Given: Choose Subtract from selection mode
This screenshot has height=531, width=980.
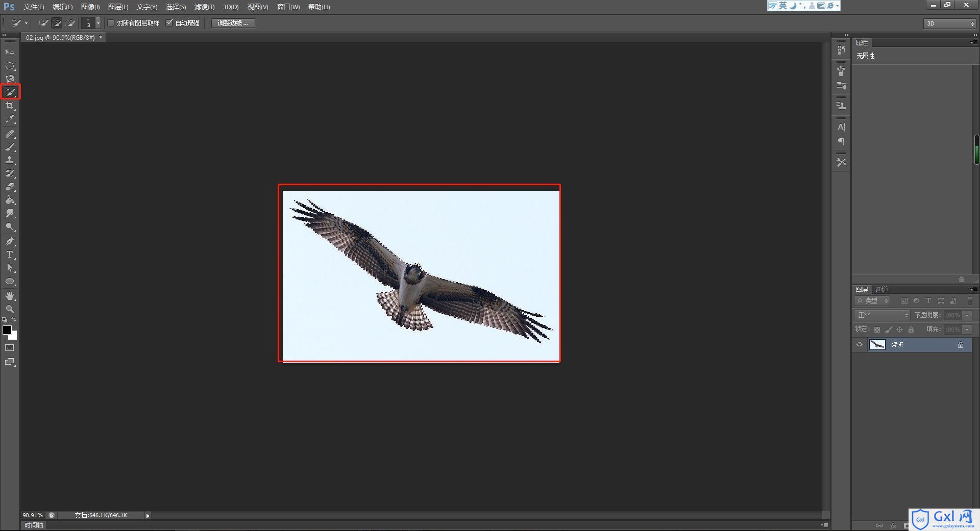Looking at the screenshot, I should tap(70, 23).
